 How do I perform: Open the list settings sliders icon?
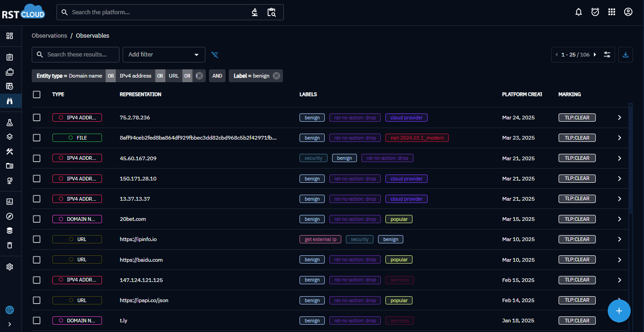pyautogui.click(x=607, y=55)
